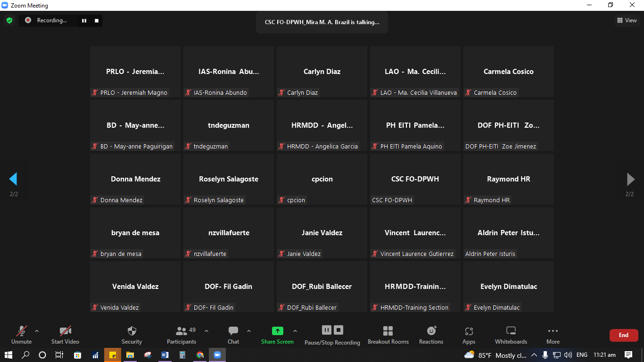The image size is (644, 362).
Task: Open Zoom Apps
Action: [469, 335]
